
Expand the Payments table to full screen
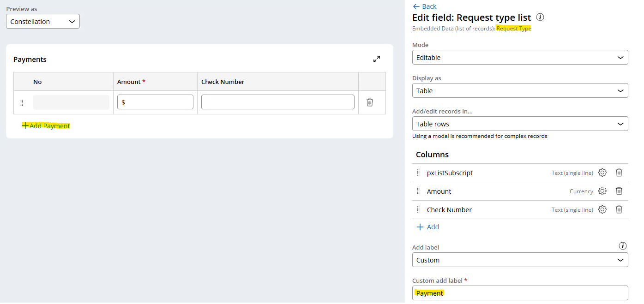coord(377,59)
